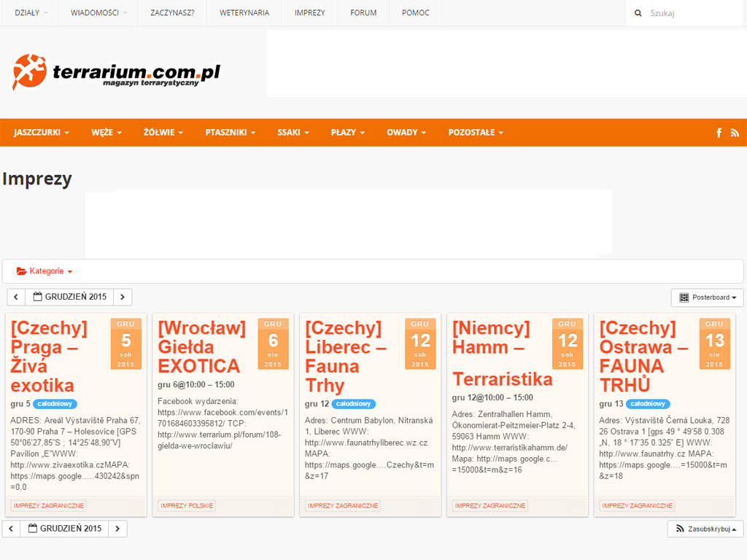Open the Posterboard view dropdown
This screenshot has height=560, width=747.
[x=707, y=297]
